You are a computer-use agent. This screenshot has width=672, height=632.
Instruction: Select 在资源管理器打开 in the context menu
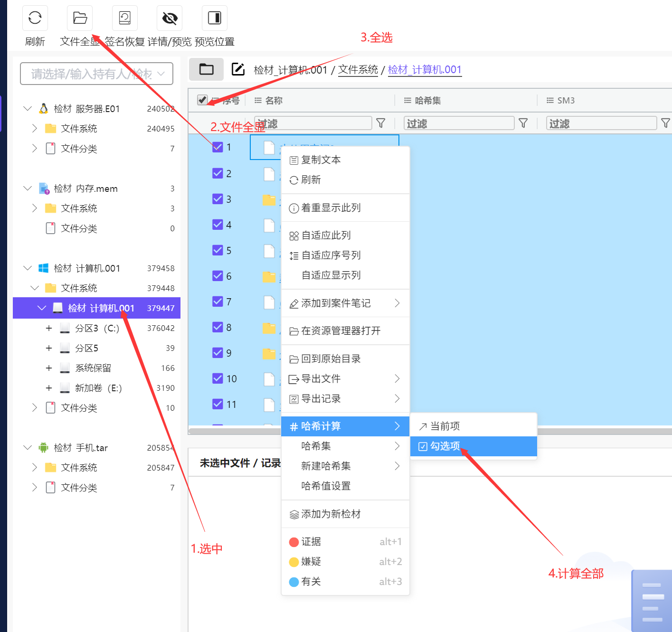pyautogui.click(x=345, y=330)
